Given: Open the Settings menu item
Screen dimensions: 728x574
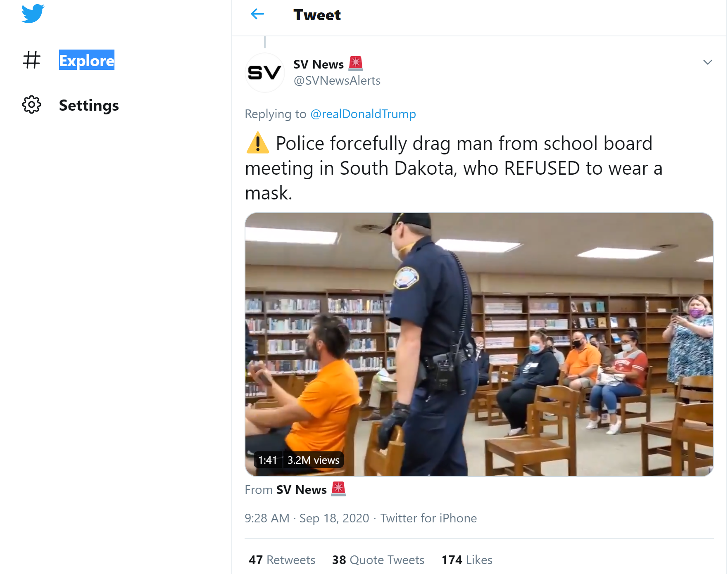Looking at the screenshot, I should click(x=89, y=105).
